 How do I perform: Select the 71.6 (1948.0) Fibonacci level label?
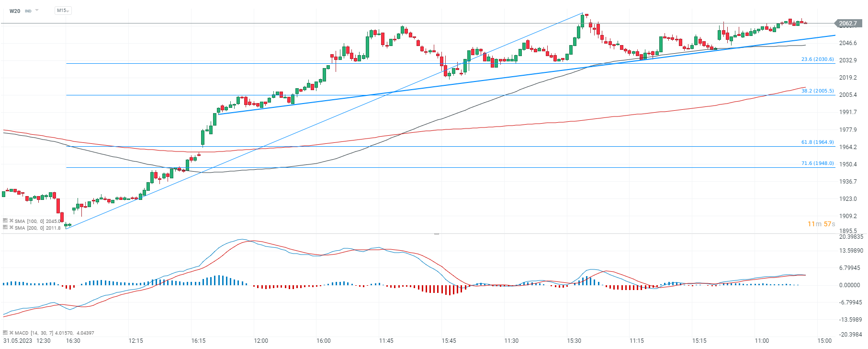[817, 163]
